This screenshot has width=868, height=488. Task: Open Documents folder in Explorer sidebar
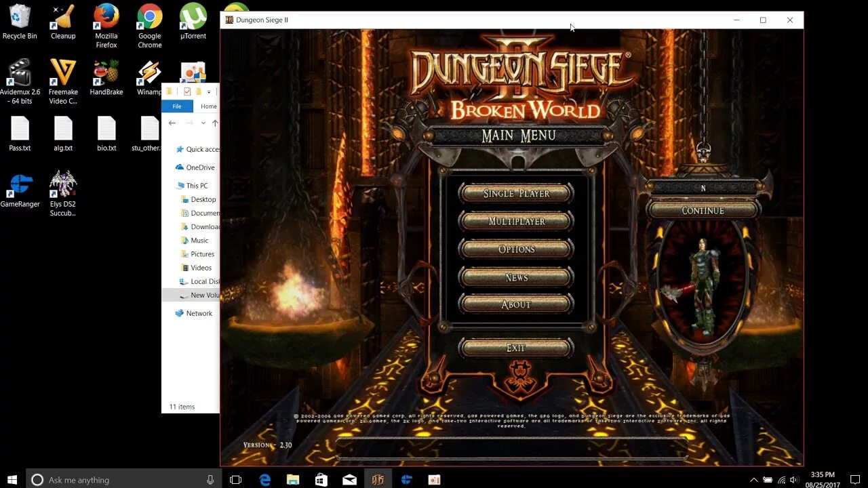pyautogui.click(x=199, y=213)
